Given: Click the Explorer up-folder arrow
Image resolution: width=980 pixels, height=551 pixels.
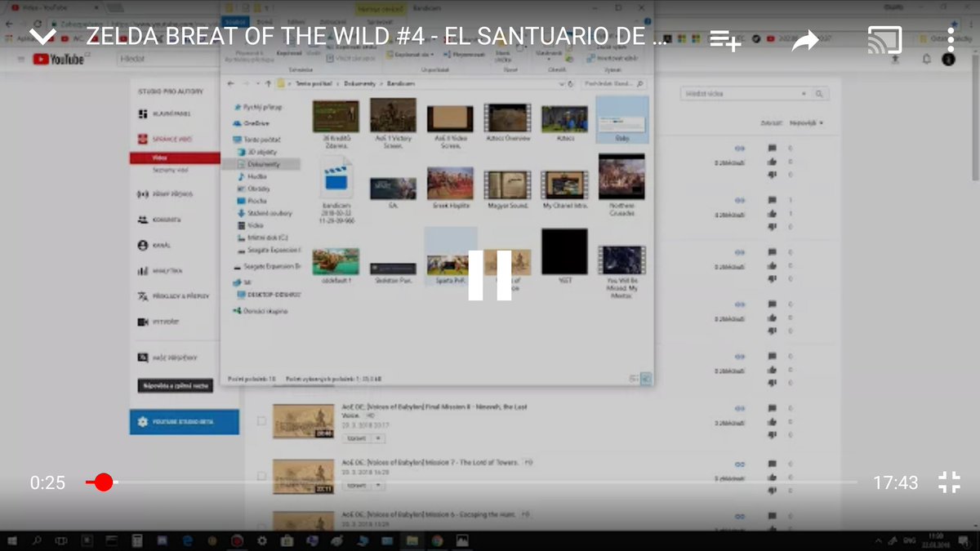Looking at the screenshot, I should click(x=268, y=83).
